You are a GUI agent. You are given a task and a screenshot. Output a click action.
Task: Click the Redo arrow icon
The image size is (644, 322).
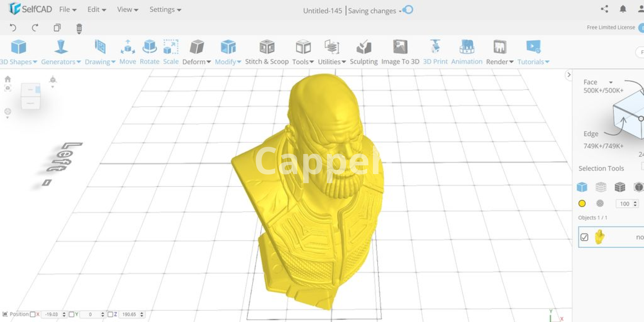point(35,28)
